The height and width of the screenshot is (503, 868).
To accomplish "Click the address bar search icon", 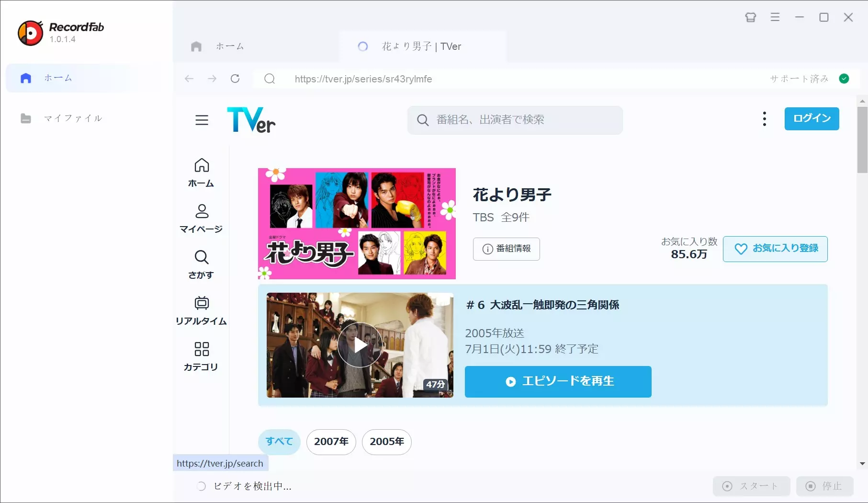I will [270, 79].
